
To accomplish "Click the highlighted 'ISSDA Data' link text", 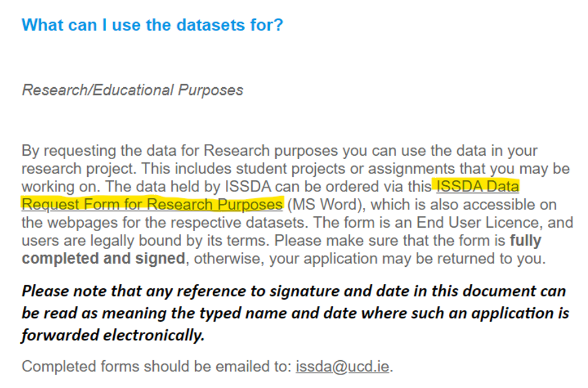I will pos(478,186).
